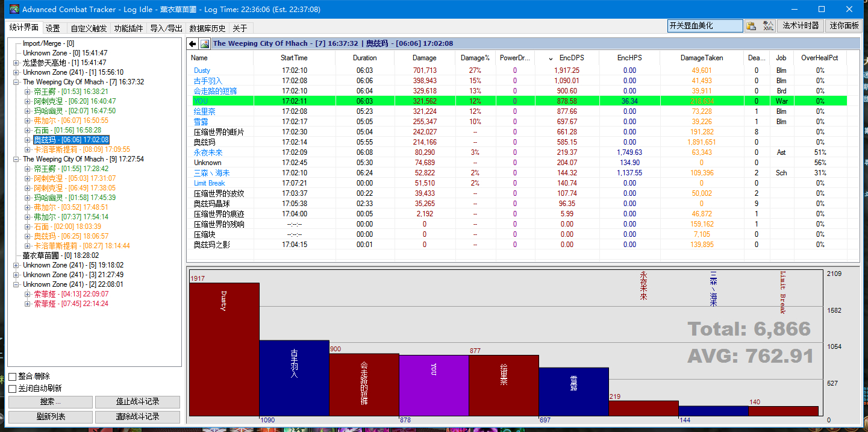
Task: Expand the 帝王鳄 16:38:21 encounter node
Action: (27, 92)
